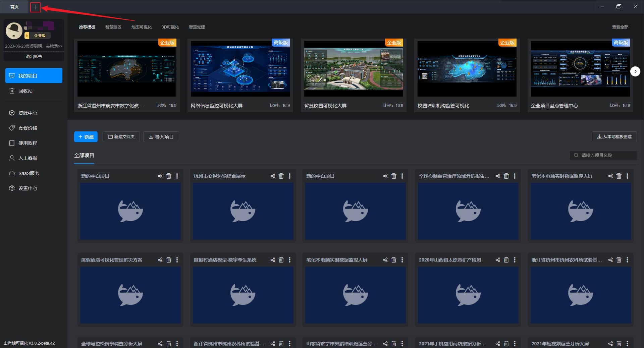Delete the 杭州市交通运输综合展示 project
644x348 pixels.
(x=281, y=176)
